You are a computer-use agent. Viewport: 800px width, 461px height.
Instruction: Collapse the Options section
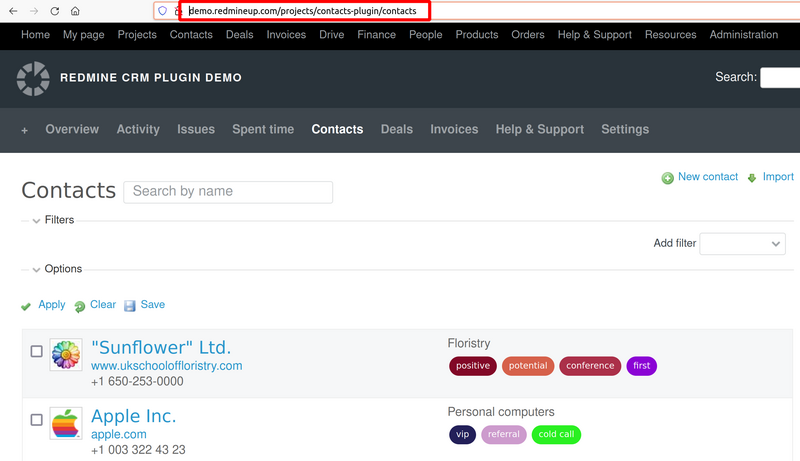(x=37, y=269)
